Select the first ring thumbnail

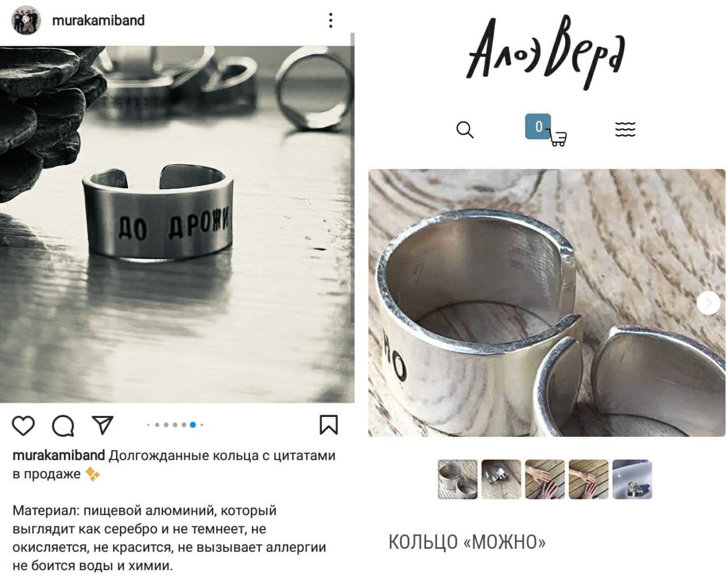(x=458, y=479)
